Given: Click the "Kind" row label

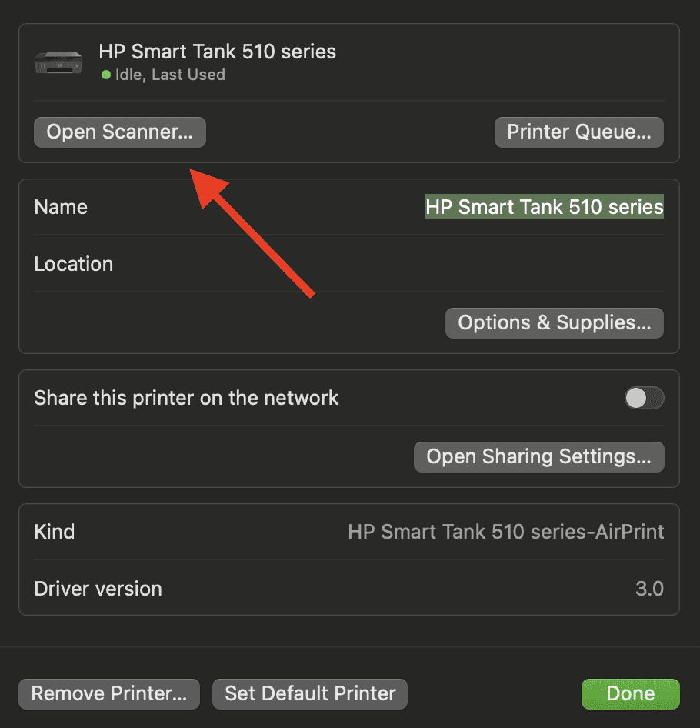Looking at the screenshot, I should point(55,532).
